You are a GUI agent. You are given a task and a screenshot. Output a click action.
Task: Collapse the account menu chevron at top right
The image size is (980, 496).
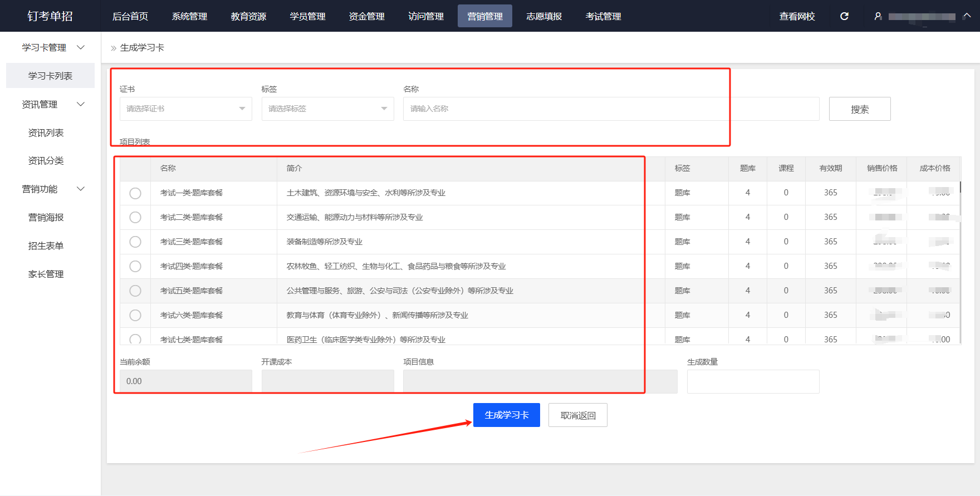point(967,16)
